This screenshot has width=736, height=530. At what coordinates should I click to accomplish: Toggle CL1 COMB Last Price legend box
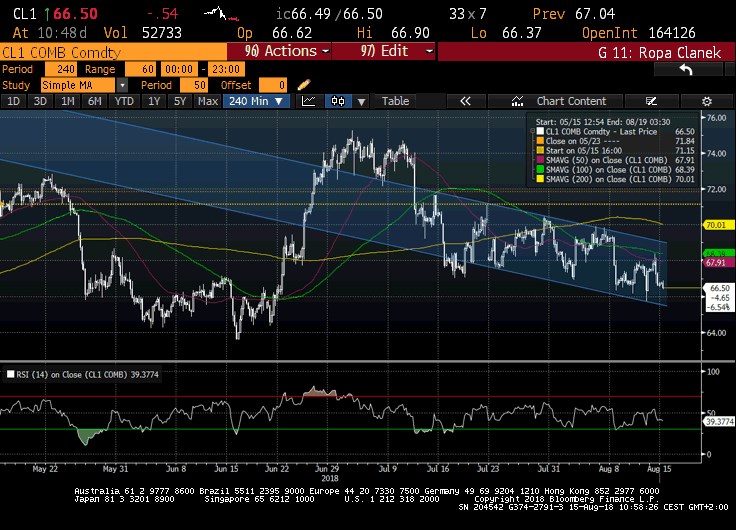539,131
